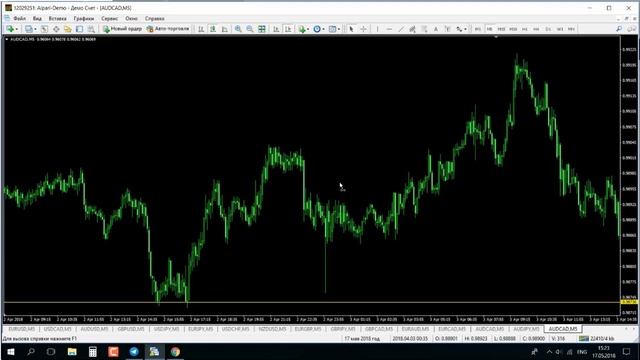Open the Strategy Tester icon
Viewport: 640px width, 360px height.
pos(91,29)
